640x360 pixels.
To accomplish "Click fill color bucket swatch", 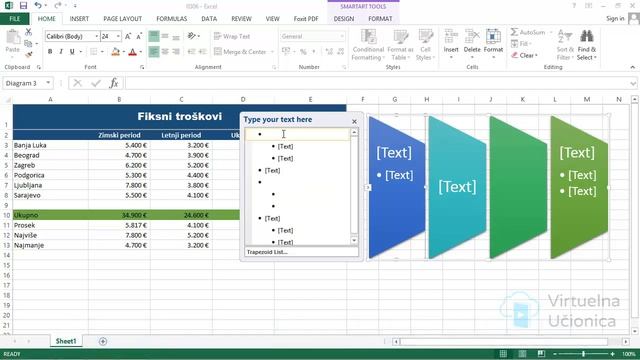I will pos(116,52).
